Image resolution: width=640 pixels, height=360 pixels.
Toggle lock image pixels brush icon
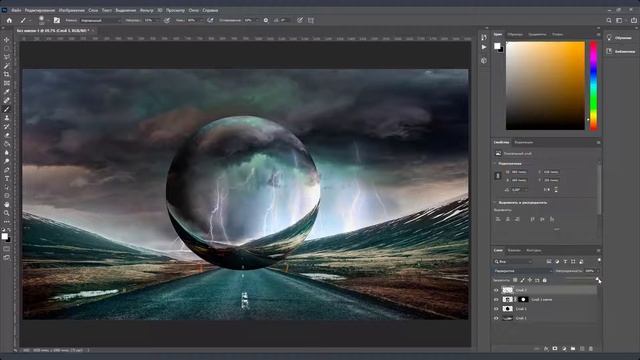(x=522, y=280)
